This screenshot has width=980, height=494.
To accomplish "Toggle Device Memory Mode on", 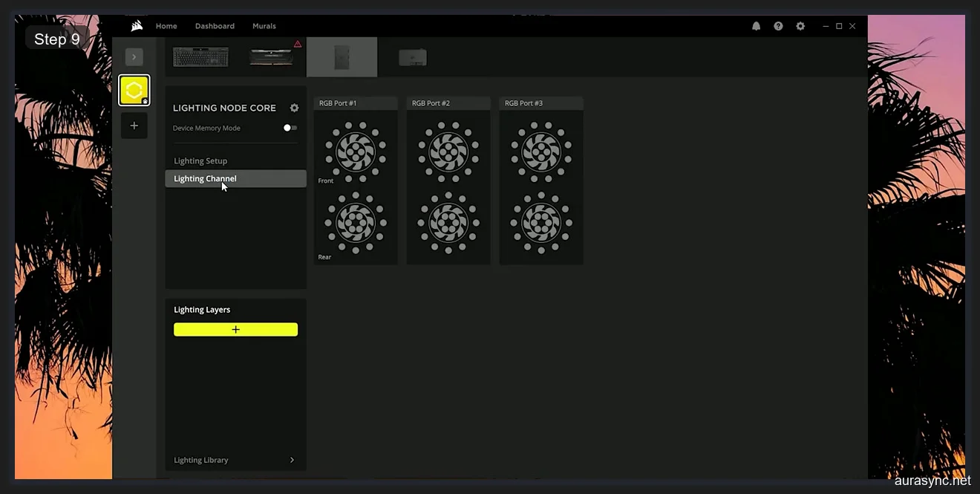I will (290, 128).
